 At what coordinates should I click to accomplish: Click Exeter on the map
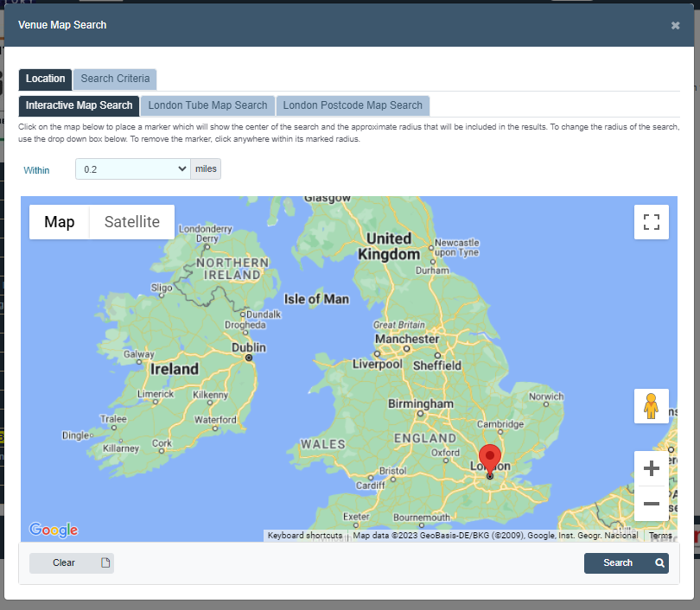coord(356,517)
